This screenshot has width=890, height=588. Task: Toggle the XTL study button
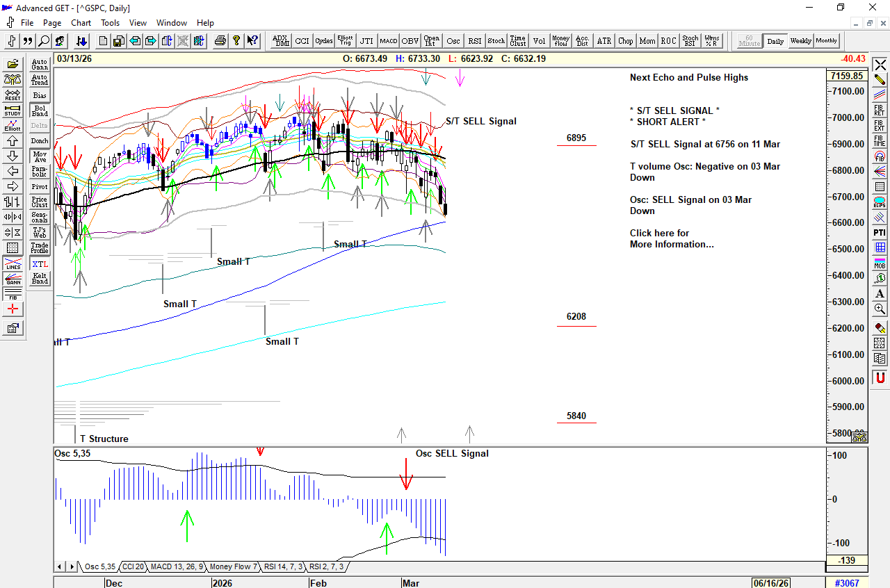pyautogui.click(x=40, y=264)
